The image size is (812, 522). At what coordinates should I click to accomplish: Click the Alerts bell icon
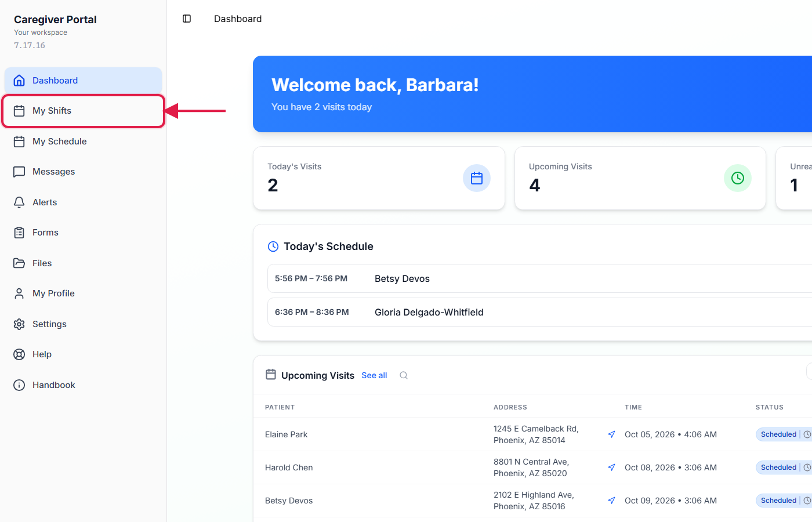click(19, 202)
